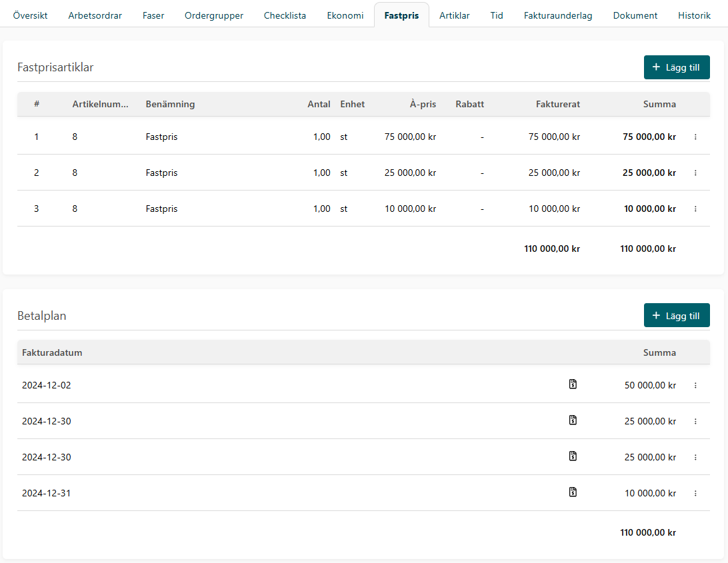
Task: Go to the Dokument tab
Action: (x=635, y=15)
